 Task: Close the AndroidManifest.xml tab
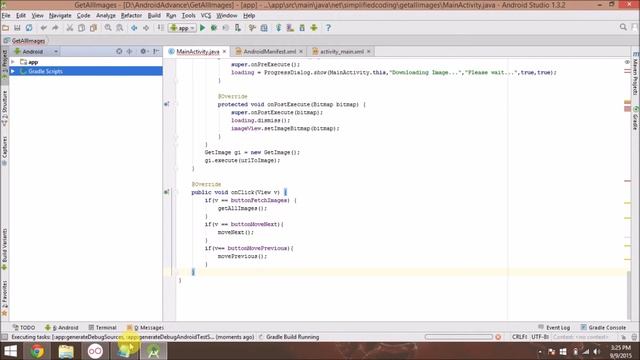(x=301, y=51)
